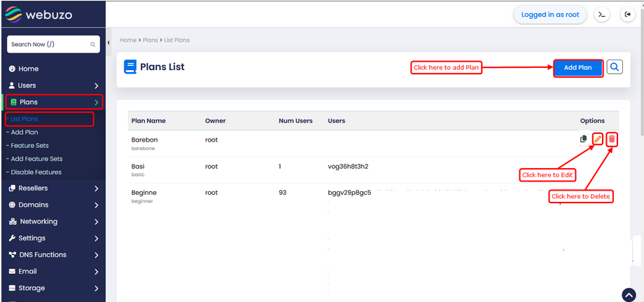Select Disable Features in sidebar
The height and width of the screenshot is (302, 644).
tap(36, 172)
